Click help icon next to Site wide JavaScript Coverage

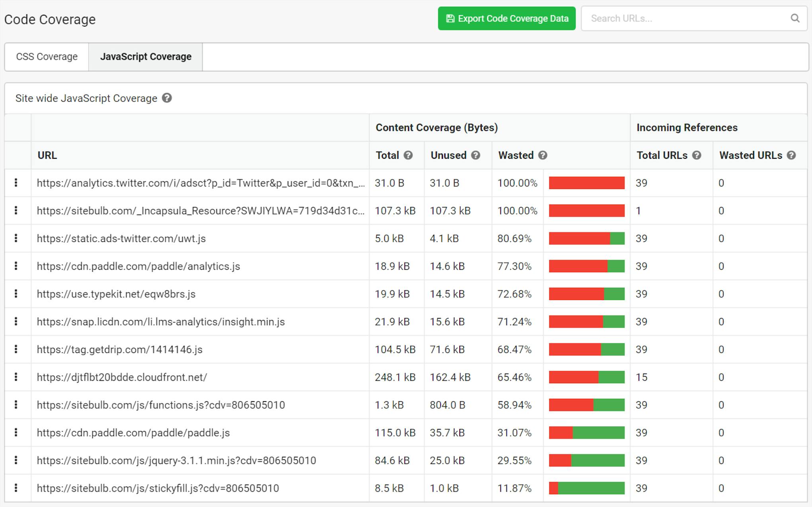click(x=167, y=98)
